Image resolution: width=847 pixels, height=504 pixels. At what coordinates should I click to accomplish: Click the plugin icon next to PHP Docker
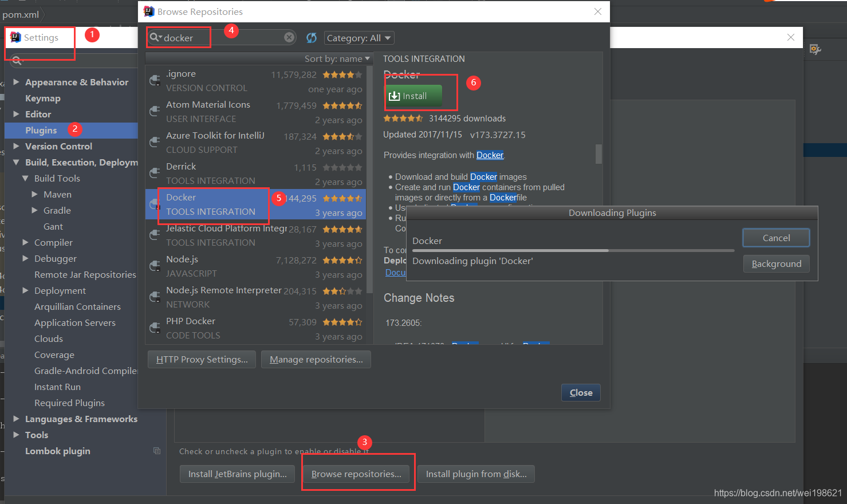[x=155, y=328]
